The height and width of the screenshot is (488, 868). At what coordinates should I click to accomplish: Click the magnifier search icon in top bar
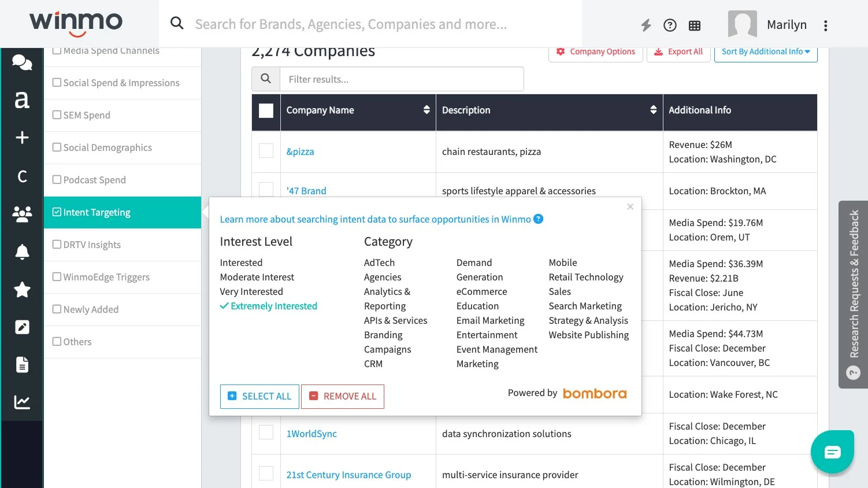pos(177,23)
